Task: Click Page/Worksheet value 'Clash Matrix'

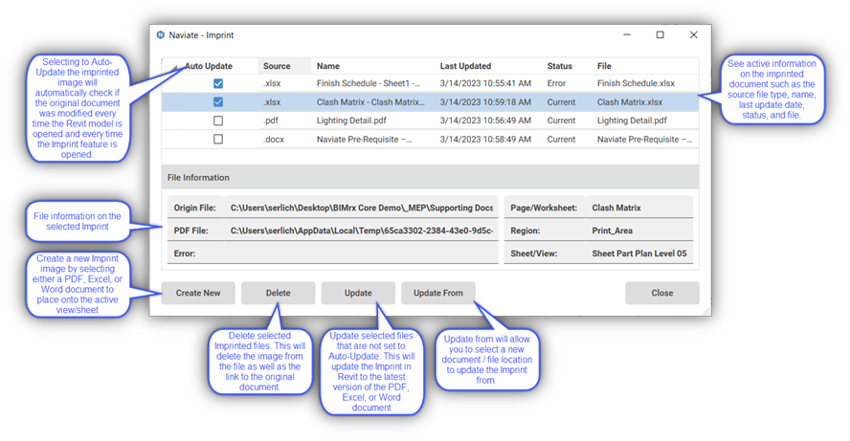Action: click(616, 207)
